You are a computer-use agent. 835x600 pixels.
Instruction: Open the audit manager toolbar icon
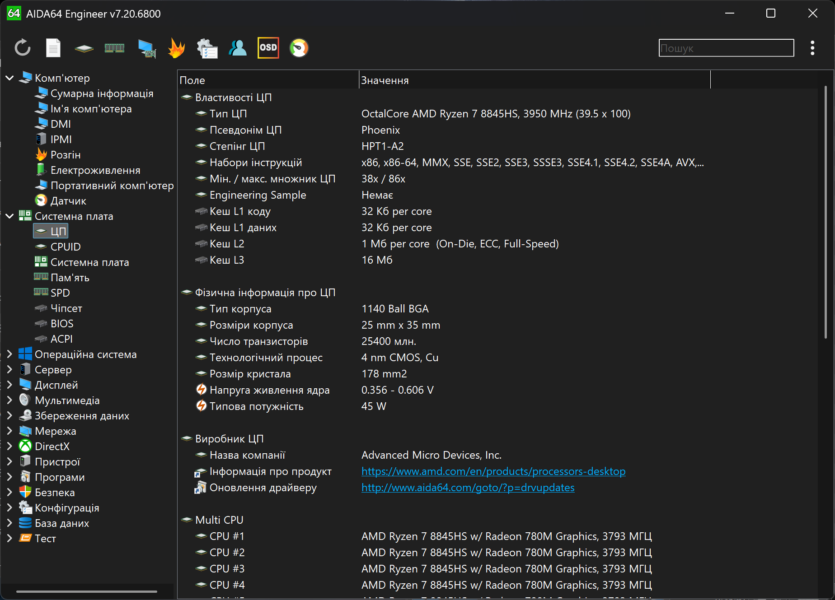(x=207, y=48)
